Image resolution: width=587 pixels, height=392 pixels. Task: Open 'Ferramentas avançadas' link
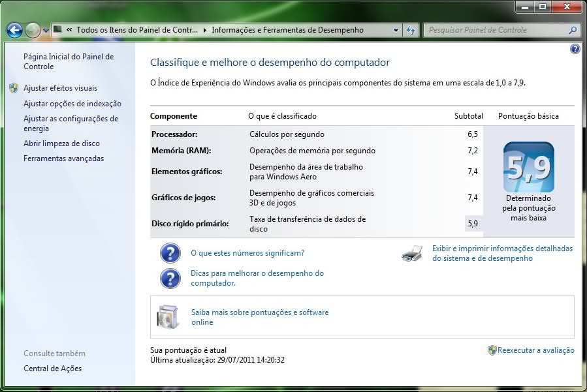[63, 158]
